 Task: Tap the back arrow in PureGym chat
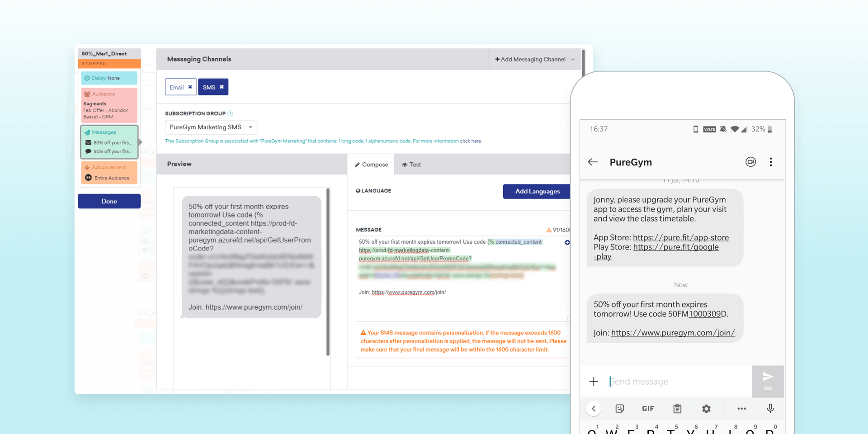pos(593,162)
